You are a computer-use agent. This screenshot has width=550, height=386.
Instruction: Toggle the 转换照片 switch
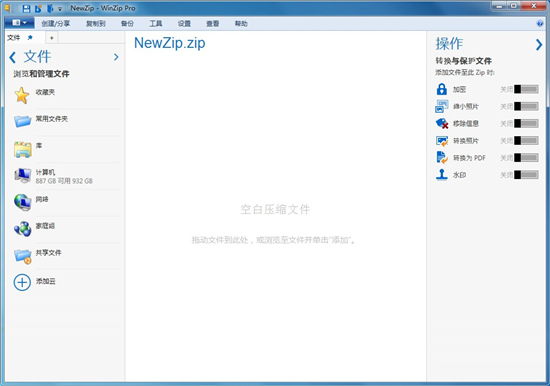click(x=526, y=141)
